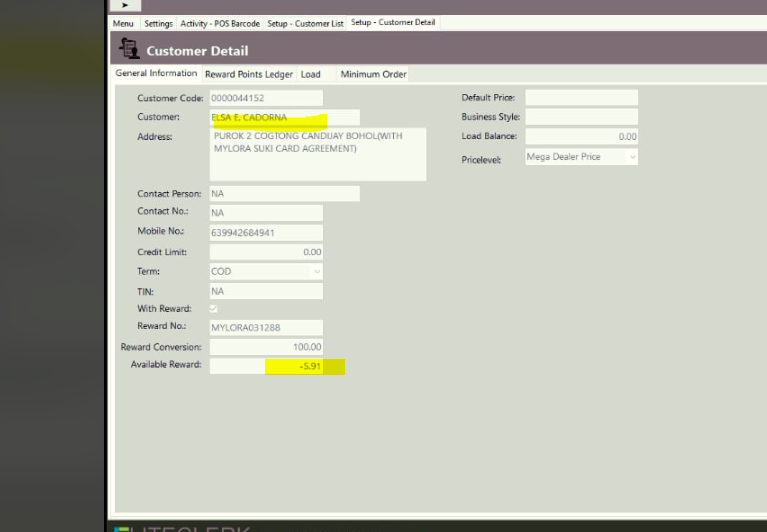Click into the Address text box
Image resolution: width=767 pixels, height=532 pixels.
317,154
